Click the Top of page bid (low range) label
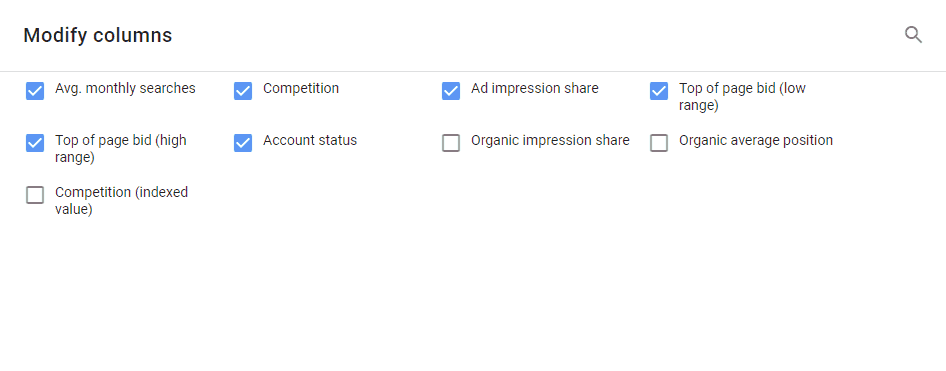 (742, 97)
